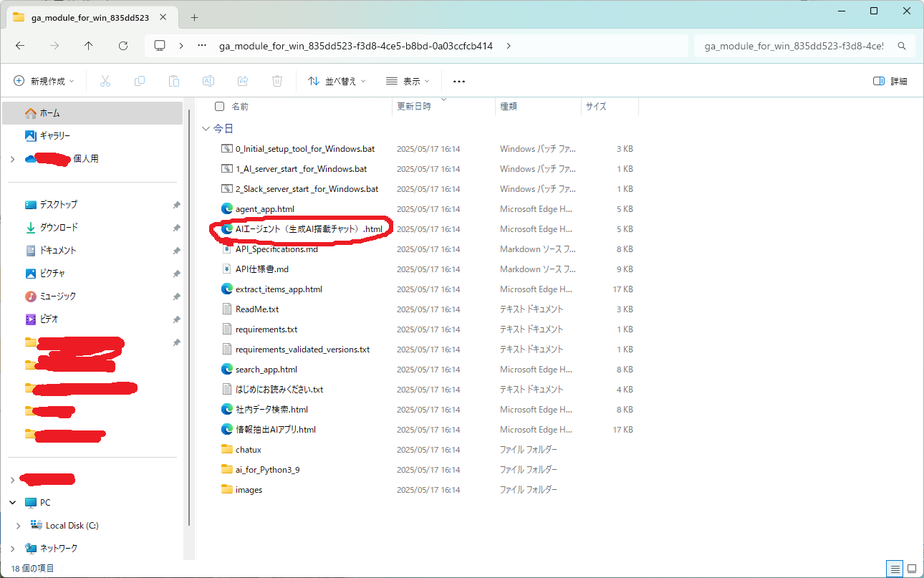Image resolution: width=924 pixels, height=578 pixels.
Task: Open a new tab with plus button
Action: (194, 17)
